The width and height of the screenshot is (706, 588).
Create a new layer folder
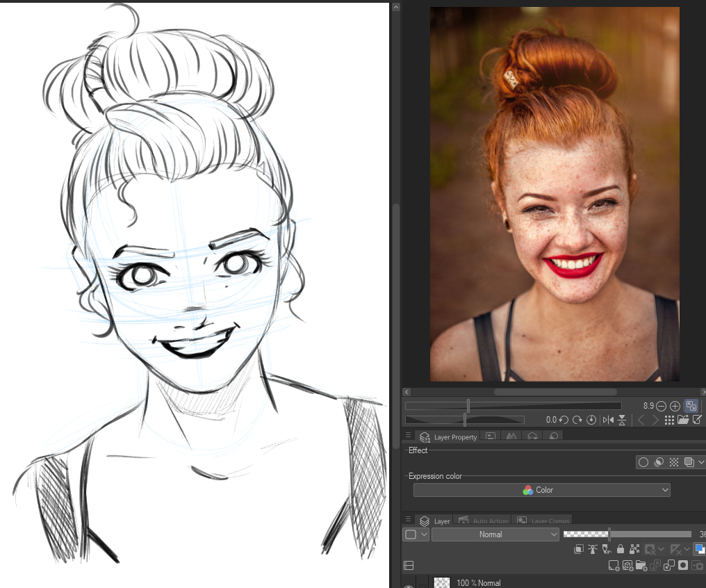pos(641,566)
